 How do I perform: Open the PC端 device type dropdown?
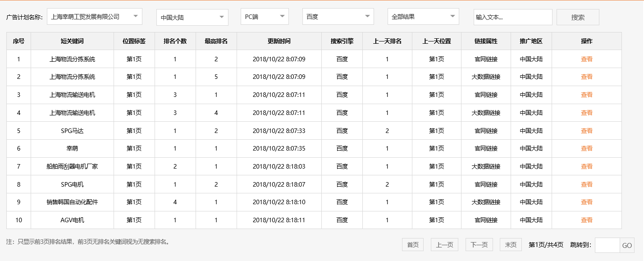pos(265,16)
